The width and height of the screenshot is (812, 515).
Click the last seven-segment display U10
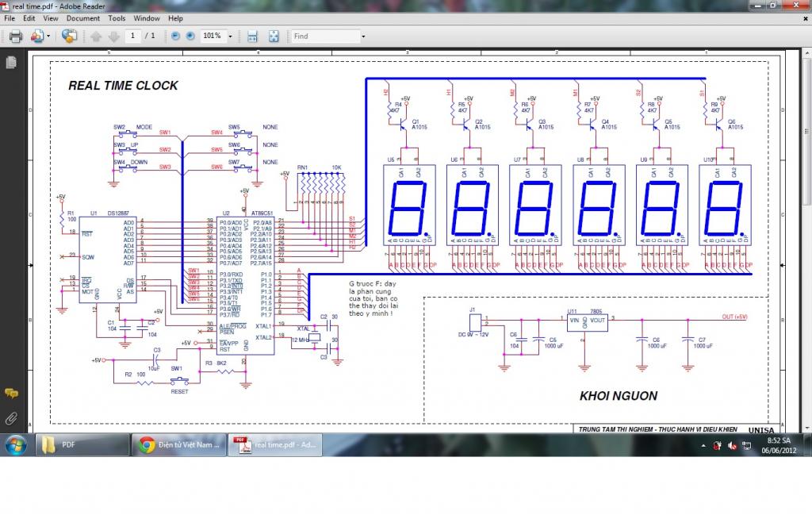tap(725, 206)
